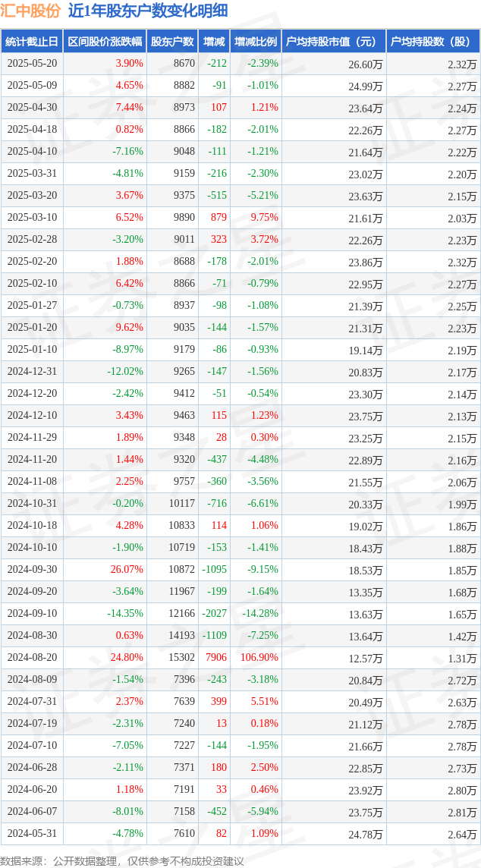Click the 26.60万 market value cell

point(366,64)
